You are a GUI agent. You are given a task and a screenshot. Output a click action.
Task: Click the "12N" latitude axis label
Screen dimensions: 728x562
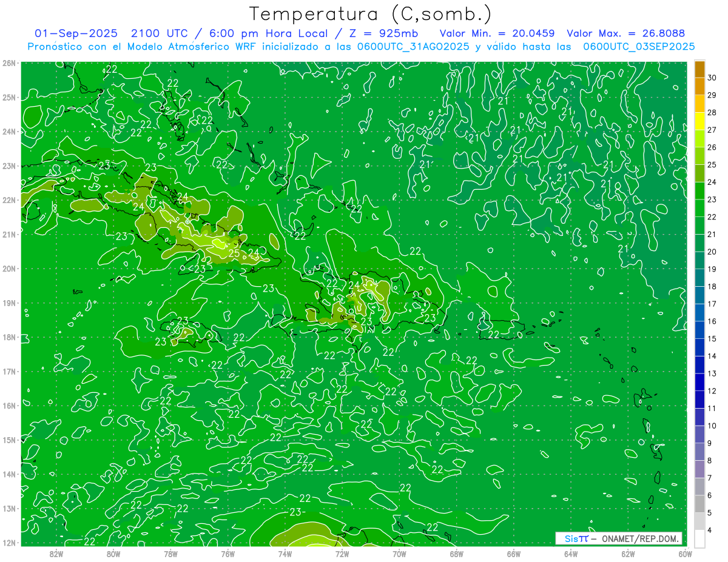click(8, 543)
